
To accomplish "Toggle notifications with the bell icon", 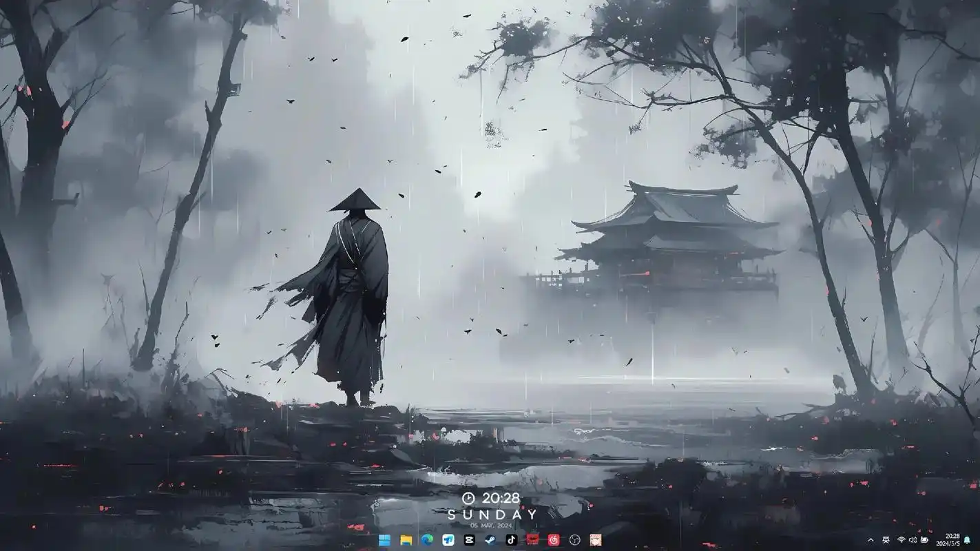I will pos(967,541).
